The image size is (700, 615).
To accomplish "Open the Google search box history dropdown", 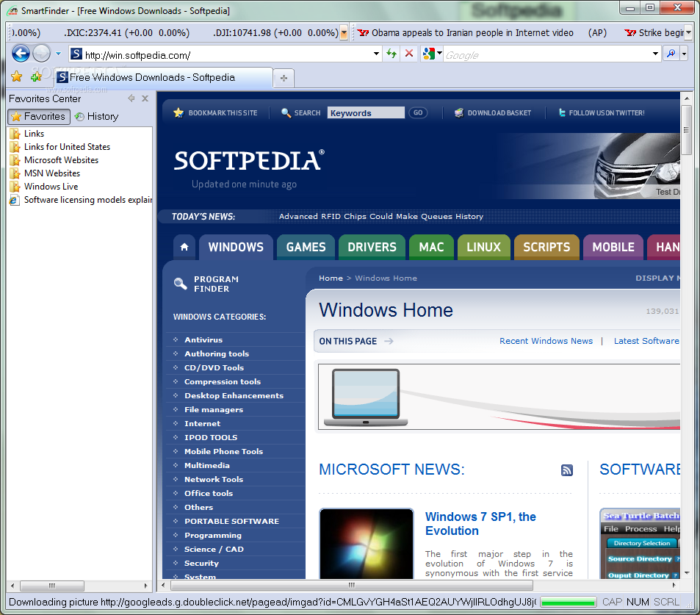I will [655, 54].
